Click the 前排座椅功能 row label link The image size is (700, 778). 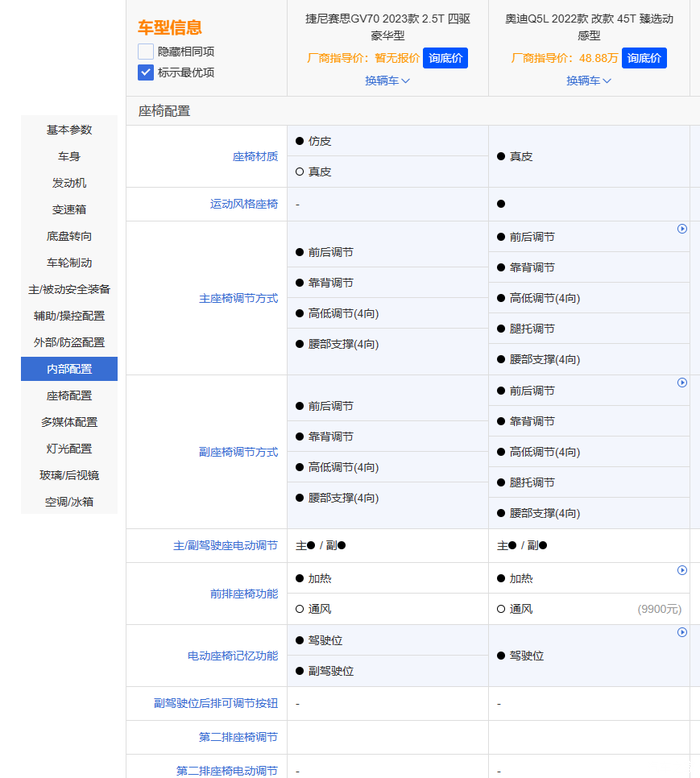[x=243, y=594]
